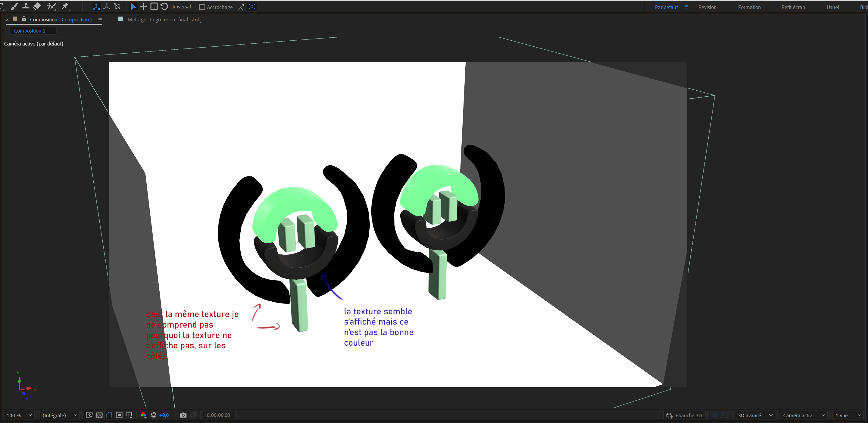Switch to view axis mode

tap(117, 6)
